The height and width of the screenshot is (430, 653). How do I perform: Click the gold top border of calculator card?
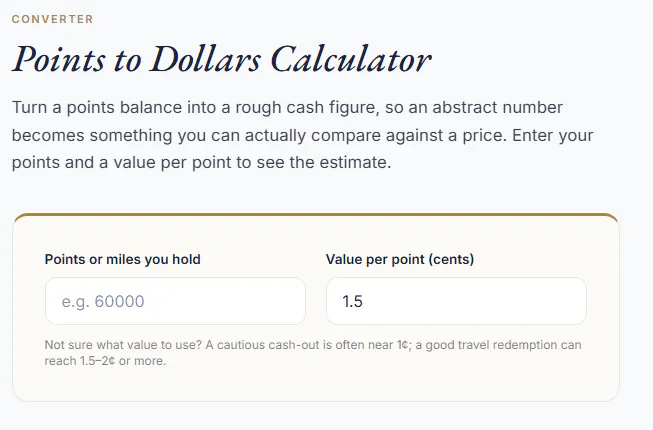316,215
